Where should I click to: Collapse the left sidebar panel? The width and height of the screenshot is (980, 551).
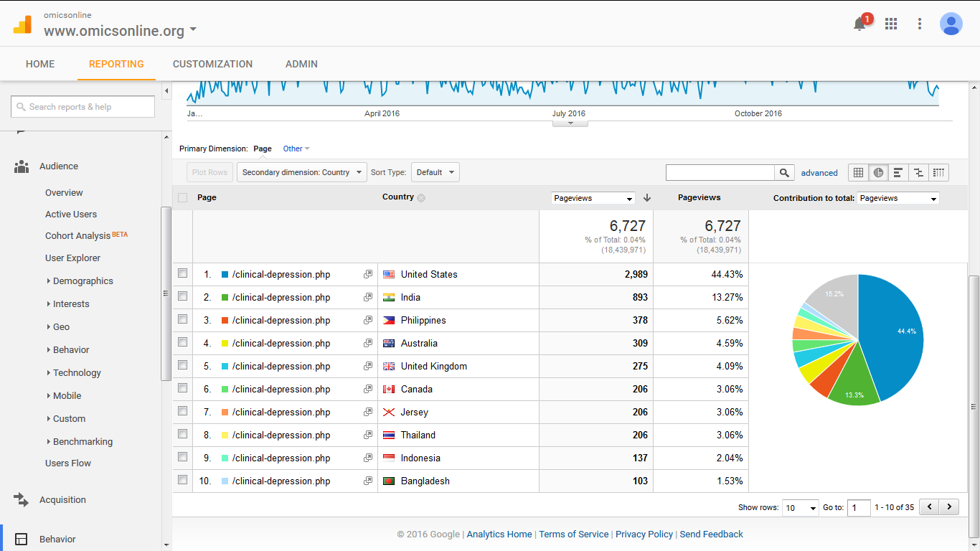tap(167, 91)
